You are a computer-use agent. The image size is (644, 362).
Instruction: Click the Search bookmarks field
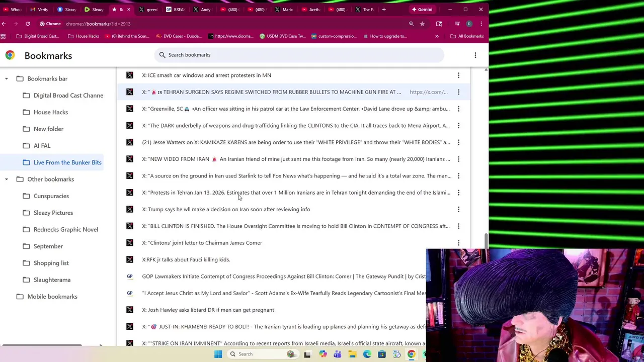(x=299, y=55)
